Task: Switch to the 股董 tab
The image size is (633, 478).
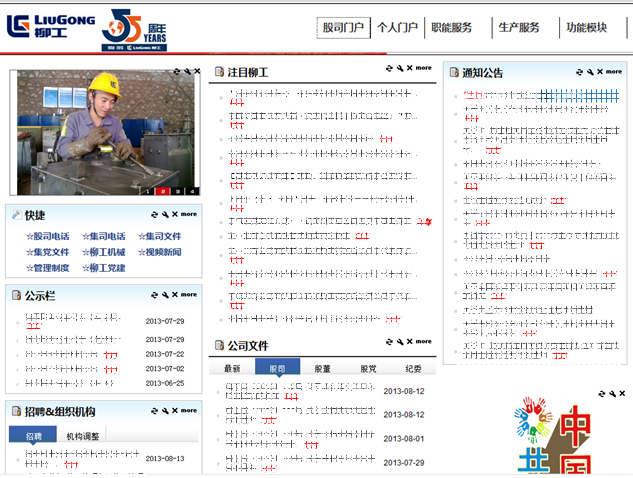Action: [322, 368]
